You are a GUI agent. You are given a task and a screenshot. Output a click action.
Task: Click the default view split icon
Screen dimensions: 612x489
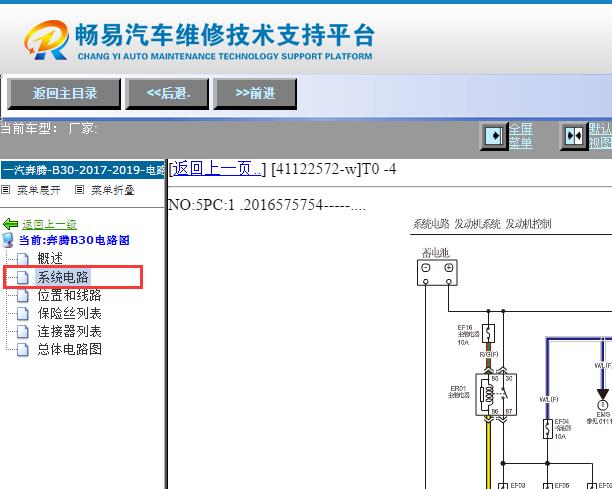click(574, 136)
